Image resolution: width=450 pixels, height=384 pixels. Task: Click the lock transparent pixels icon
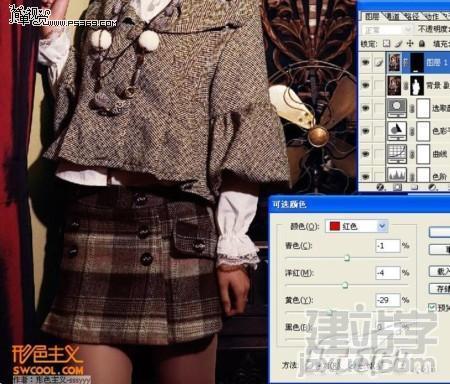(386, 43)
